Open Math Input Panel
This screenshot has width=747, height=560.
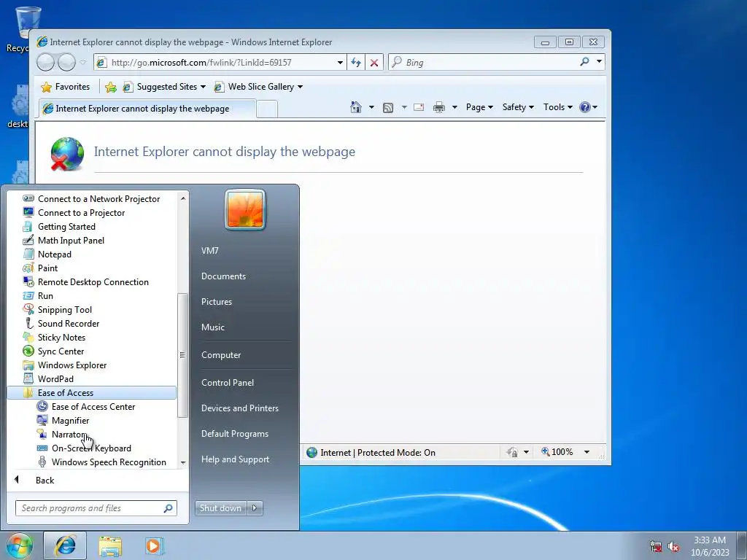pos(71,241)
